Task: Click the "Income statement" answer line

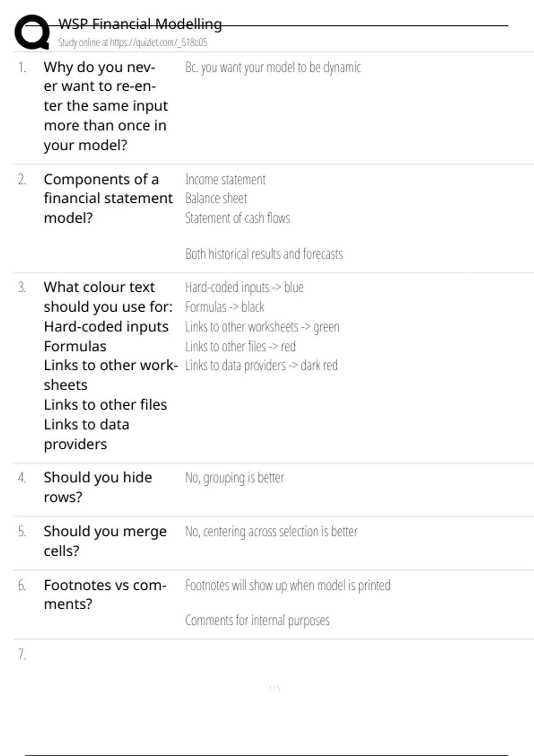Action: coord(225,180)
